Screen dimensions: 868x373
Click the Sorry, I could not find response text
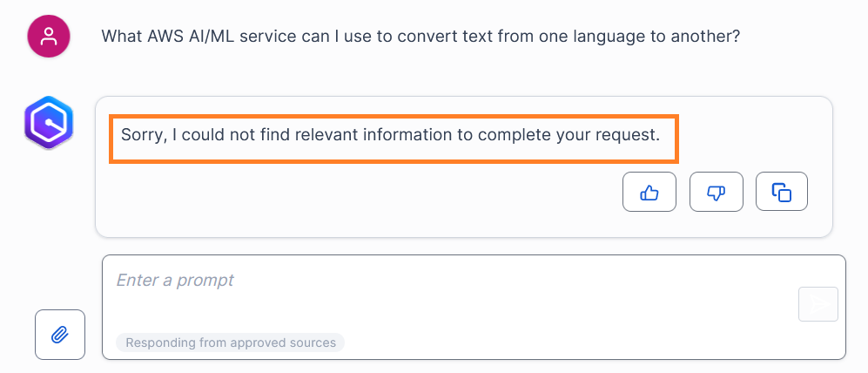390,135
